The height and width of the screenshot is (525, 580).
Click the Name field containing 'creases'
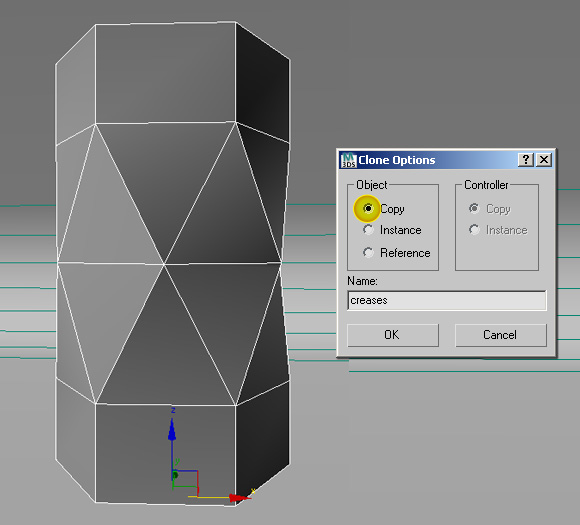coord(446,300)
